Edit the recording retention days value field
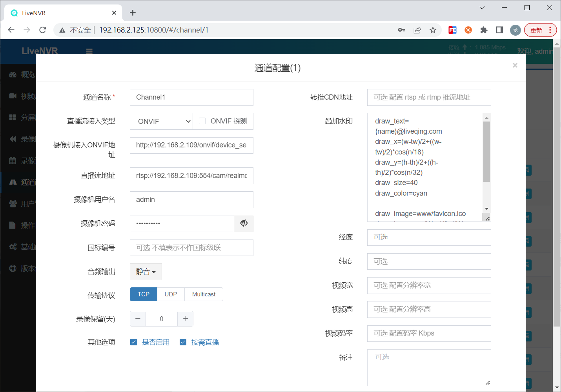The width and height of the screenshot is (561, 392). coord(162,319)
